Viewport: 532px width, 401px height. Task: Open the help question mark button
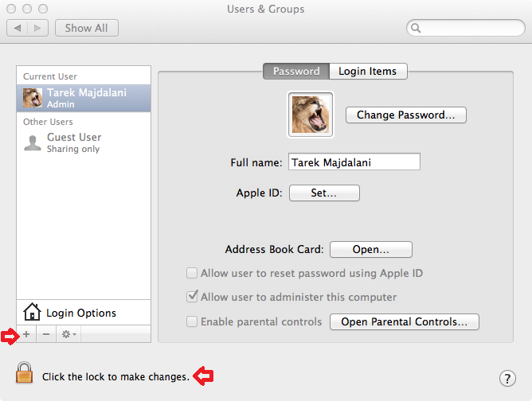pos(507,378)
